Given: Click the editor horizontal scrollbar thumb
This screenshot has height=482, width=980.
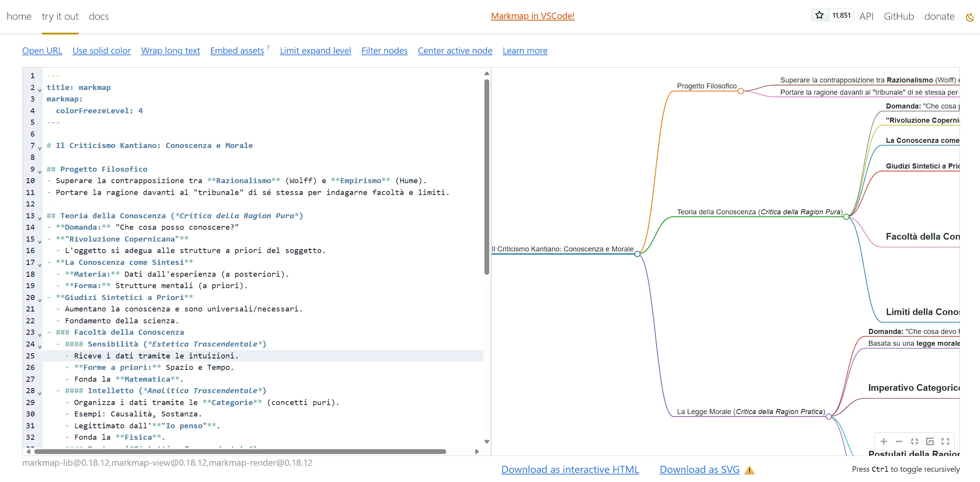Looking at the screenshot, I should 240,451.
